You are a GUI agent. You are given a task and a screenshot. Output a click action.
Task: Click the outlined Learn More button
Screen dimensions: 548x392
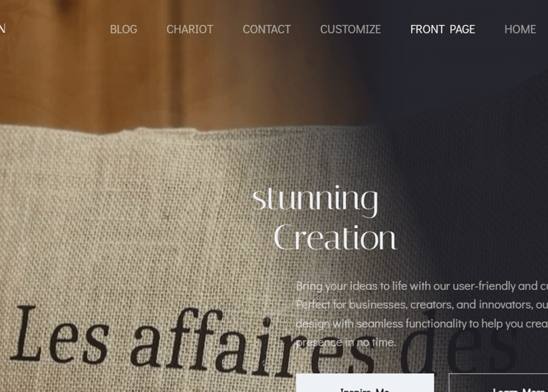click(498, 383)
